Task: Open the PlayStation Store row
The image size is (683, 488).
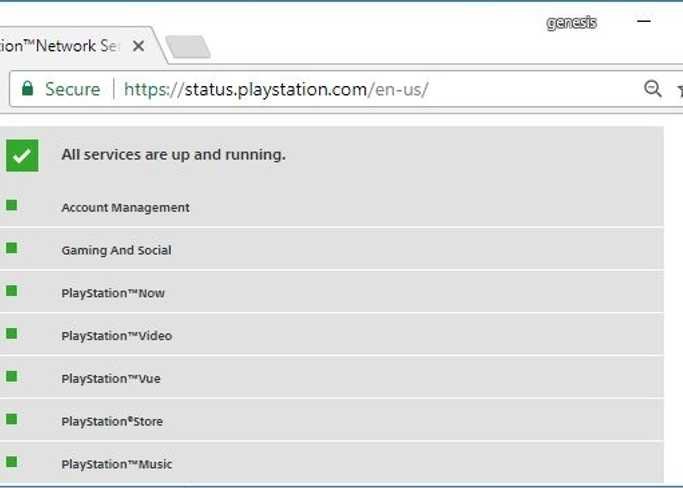Action: pos(331,420)
